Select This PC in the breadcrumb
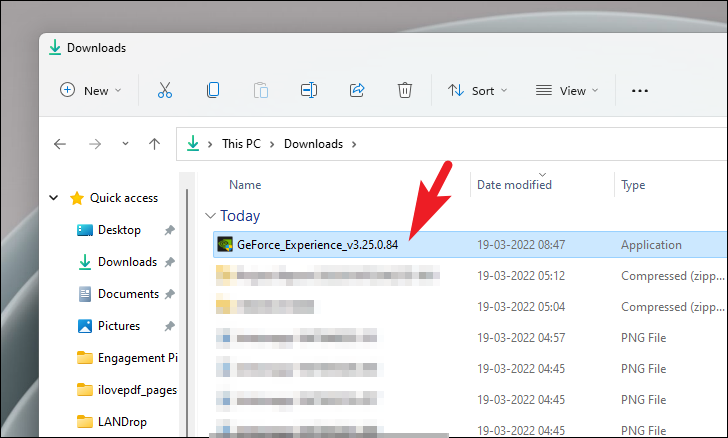This screenshot has width=728, height=438. pyautogui.click(x=241, y=144)
